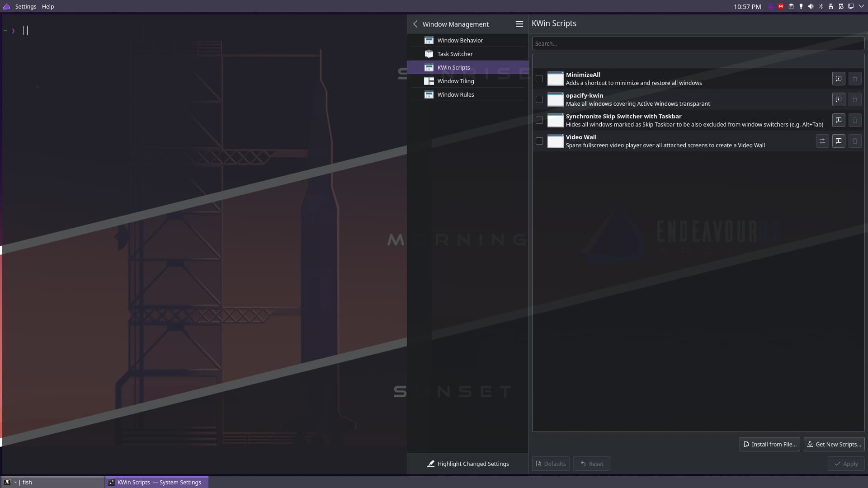Open Task Switcher settings

(x=454, y=53)
